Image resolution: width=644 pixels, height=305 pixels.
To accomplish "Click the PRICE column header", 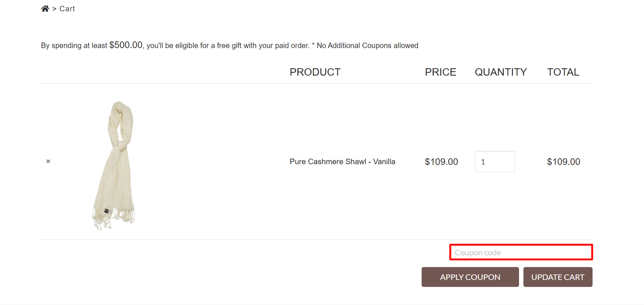I will 440,72.
